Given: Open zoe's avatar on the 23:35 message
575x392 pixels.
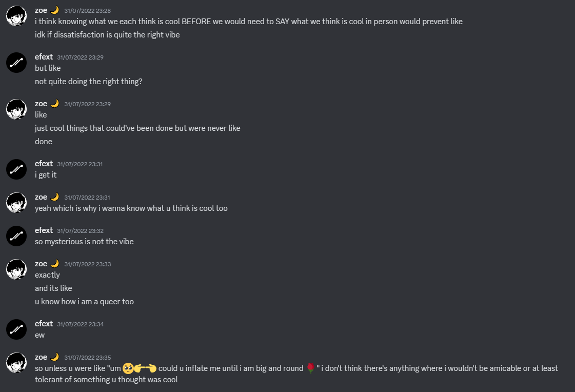Looking at the screenshot, I should click(x=16, y=363).
